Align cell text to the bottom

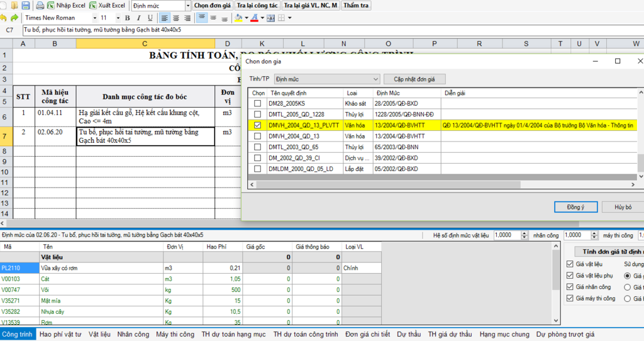click(225, 18)
